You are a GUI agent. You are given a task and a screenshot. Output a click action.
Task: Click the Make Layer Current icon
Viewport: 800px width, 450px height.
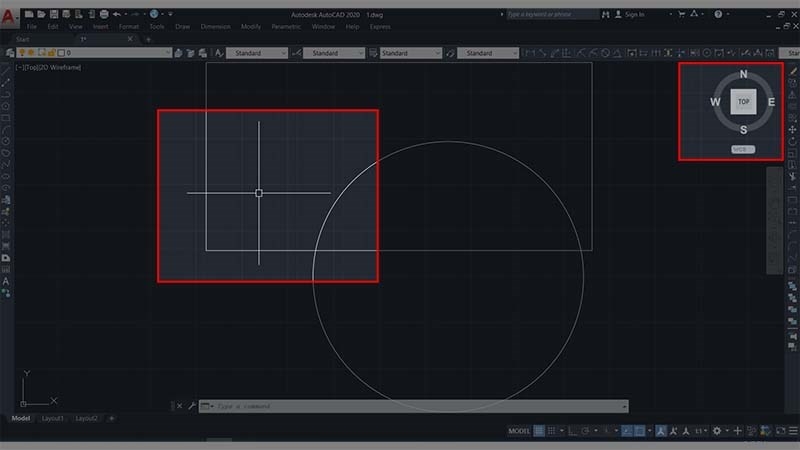click(x=178, y=53)
